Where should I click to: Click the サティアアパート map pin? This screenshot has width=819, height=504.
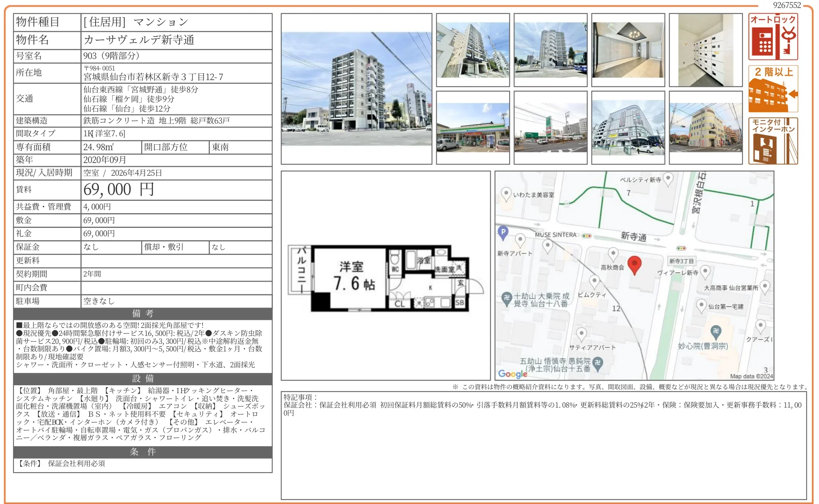coord(581,334)
